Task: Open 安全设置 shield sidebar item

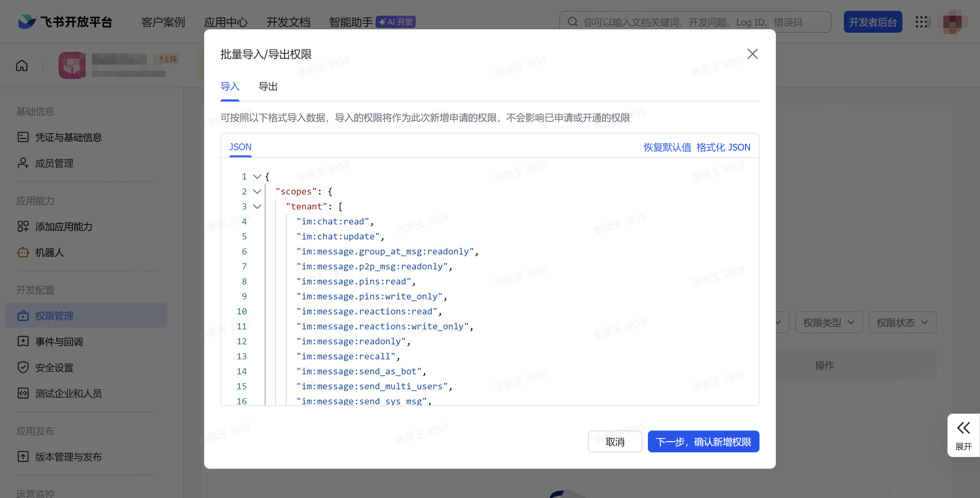Action: click(54, 368)
